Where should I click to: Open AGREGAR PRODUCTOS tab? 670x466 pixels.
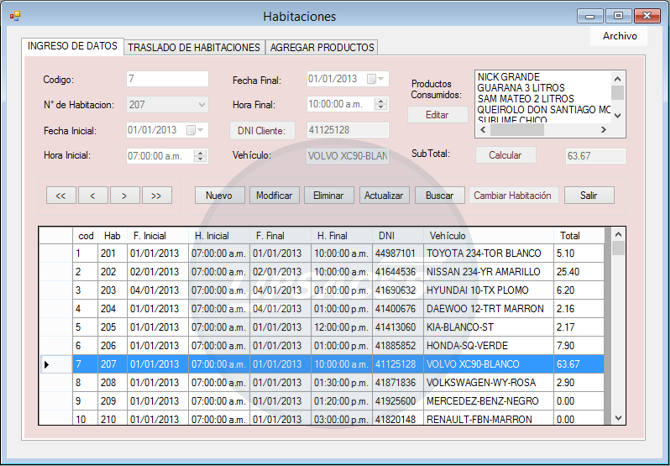click(322, 47)
